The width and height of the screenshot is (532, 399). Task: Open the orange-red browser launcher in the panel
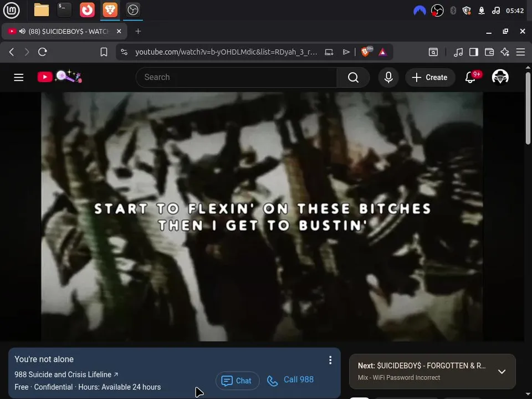tap(87, 10)
